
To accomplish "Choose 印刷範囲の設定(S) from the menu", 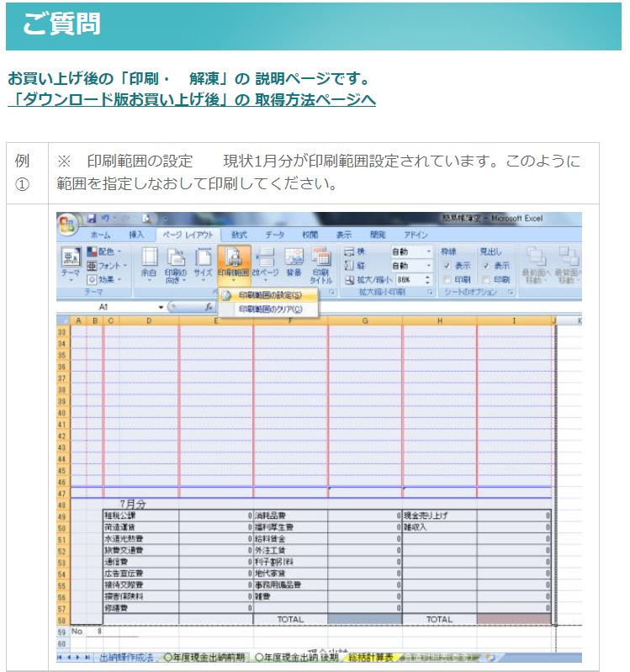I will (268, 295).
